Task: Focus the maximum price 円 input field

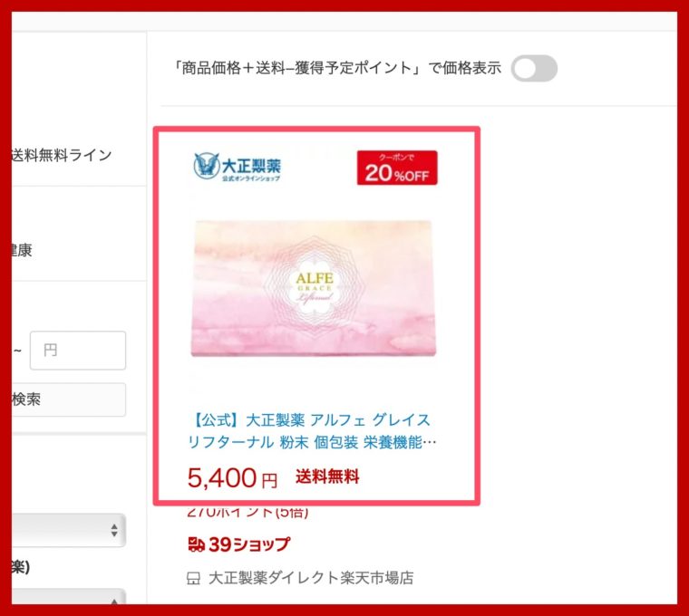Action: coord(78,351)
